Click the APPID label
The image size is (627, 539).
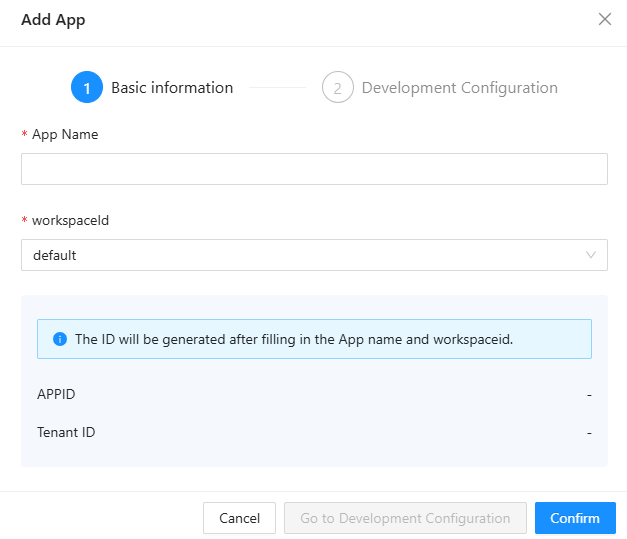pos(56,394)
